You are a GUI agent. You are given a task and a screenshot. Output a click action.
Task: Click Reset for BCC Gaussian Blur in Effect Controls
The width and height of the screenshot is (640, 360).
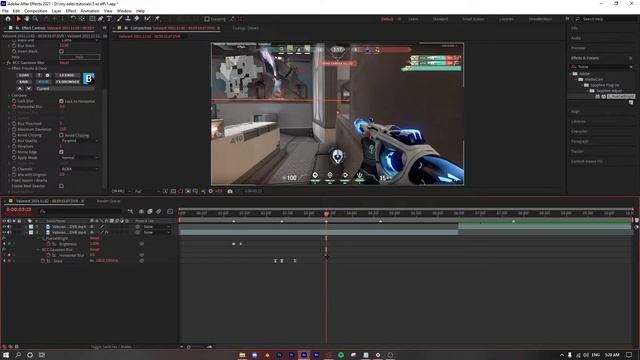coord(64,63)
